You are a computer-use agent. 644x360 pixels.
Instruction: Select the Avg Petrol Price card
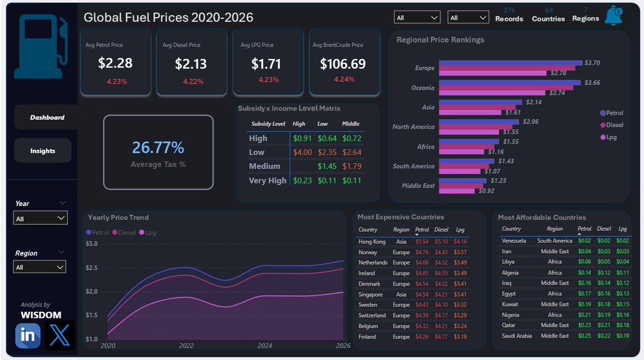(x=115, y=62)
